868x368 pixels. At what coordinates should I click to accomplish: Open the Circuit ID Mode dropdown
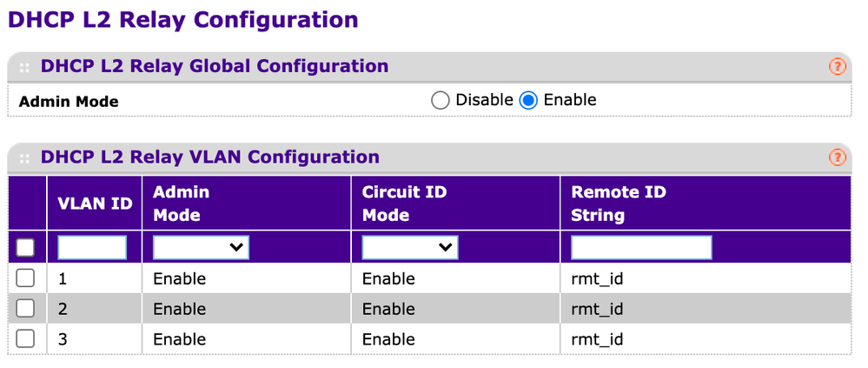click(x=410, y=247)
